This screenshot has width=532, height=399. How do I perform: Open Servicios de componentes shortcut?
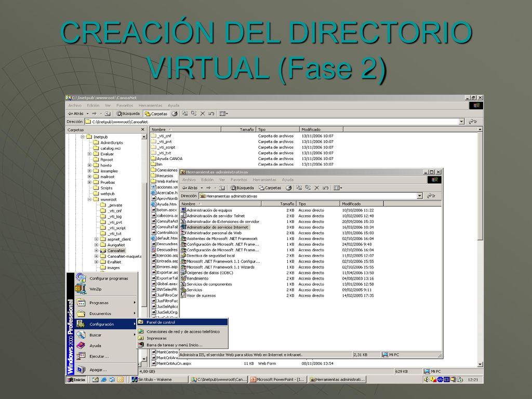tap(207, 284)
